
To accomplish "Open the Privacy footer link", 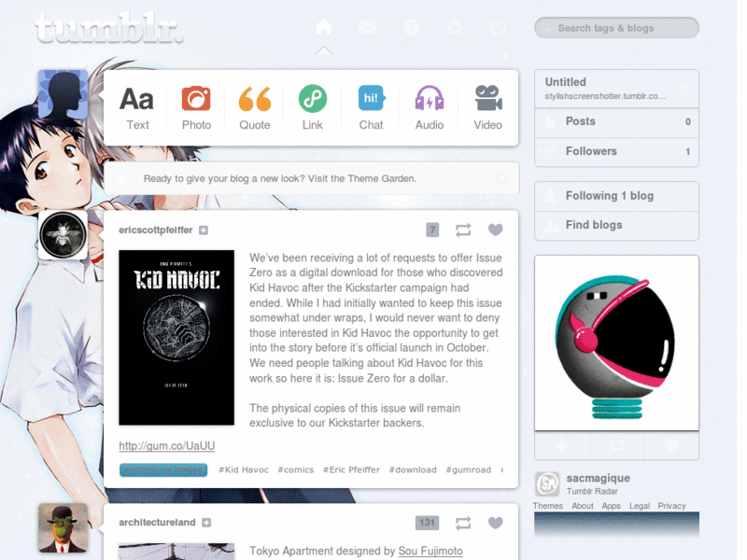I will point(671,506).
